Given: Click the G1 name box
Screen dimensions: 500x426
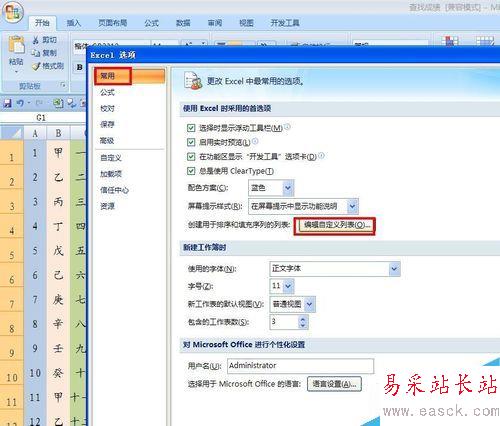Looking at the screenshot, I should (x=41, y=117).
